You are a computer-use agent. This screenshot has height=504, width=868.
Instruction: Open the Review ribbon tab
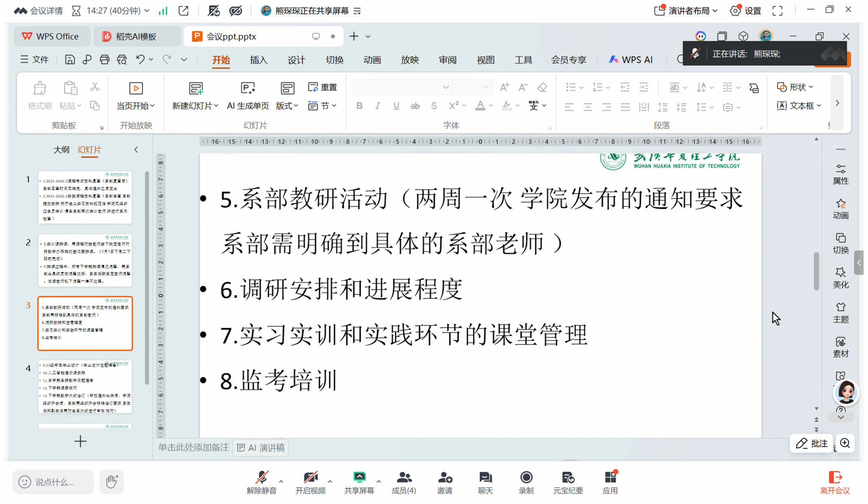448,60
